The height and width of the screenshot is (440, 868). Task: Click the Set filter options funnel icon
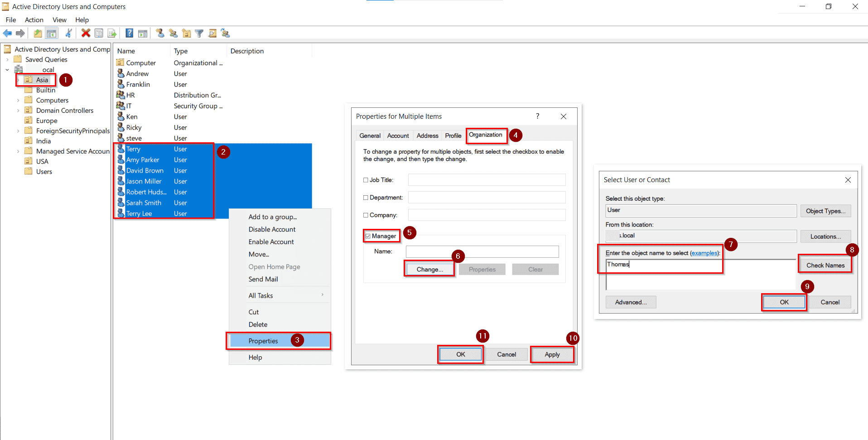(199, 33)
